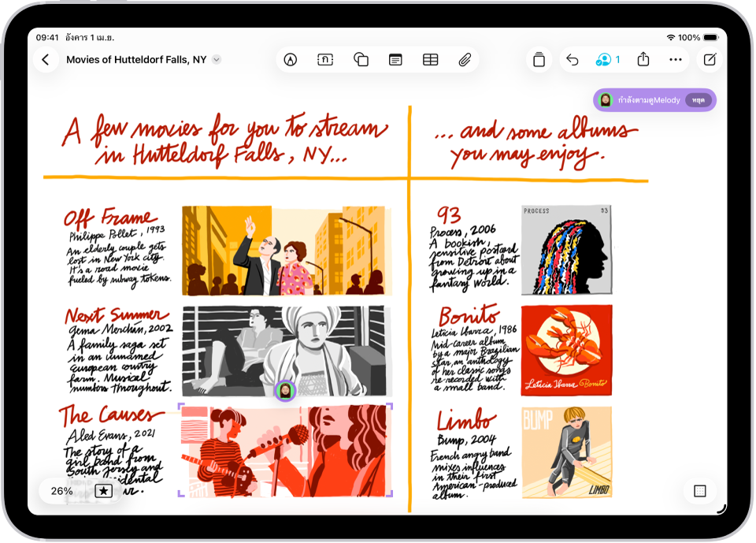Open the trash delete icon
756x543 pixels.
coord(540,59)
